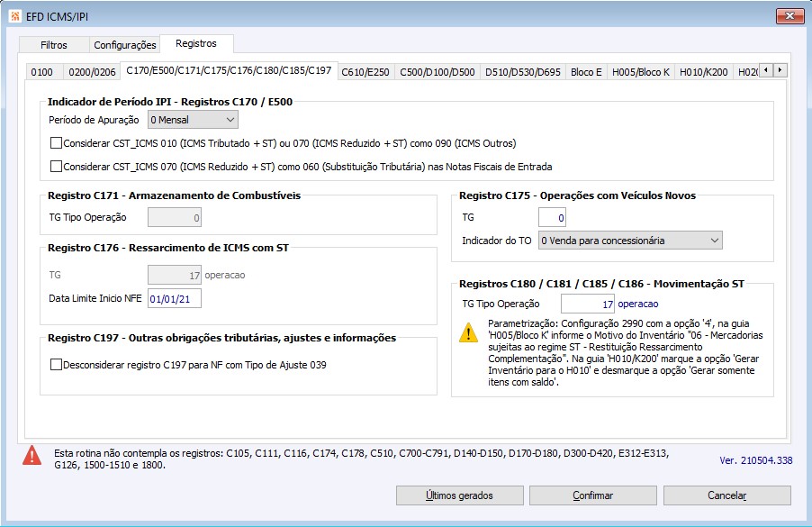Go to the 0100 sub-tab
Screen dimensions: 812x527
[x=42, y=72]
